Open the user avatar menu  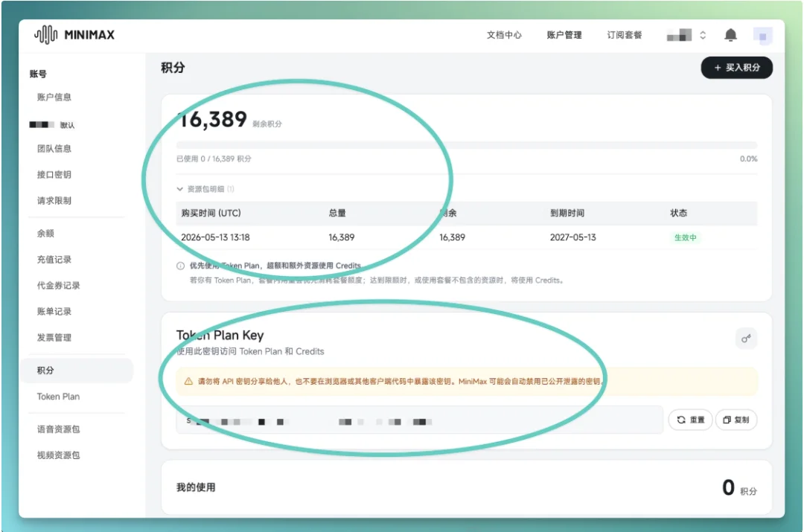tap(762, 36)
